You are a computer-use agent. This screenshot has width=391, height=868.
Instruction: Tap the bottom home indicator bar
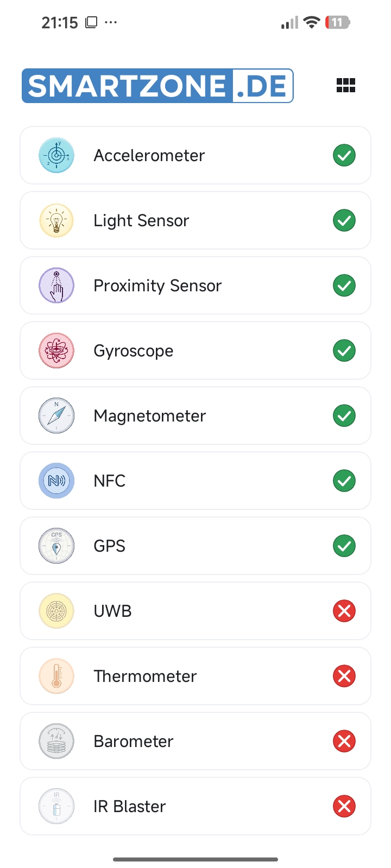(x=195, y=859)
